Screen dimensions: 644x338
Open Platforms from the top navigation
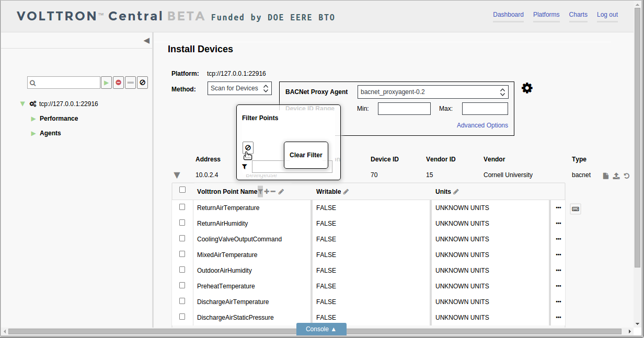click(x=546, y=15)
